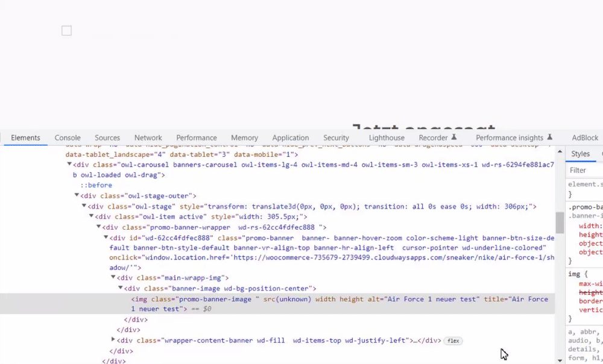
Task: Click the struck-through height property under img rule
Action: [x=591, y=292]
